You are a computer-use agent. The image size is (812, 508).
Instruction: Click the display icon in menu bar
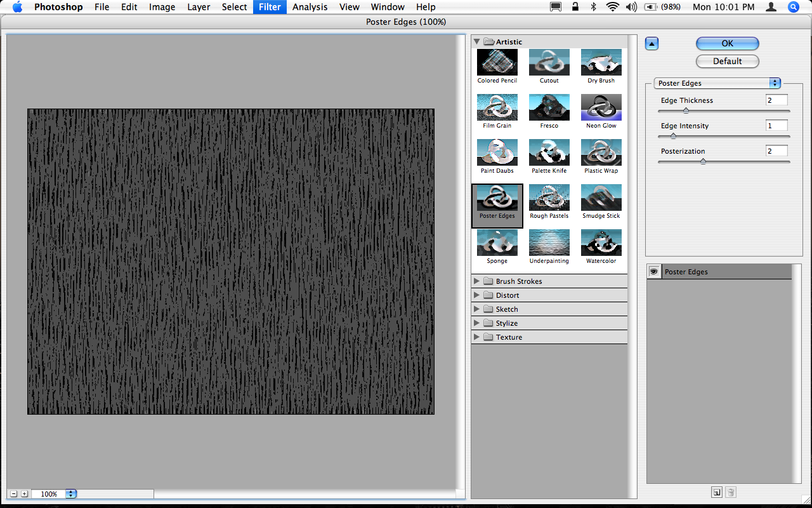point(556,7)
